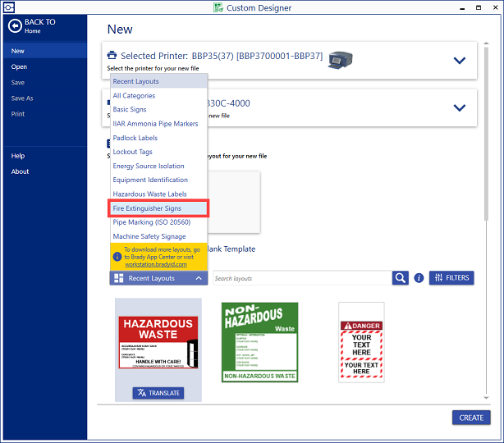
Task: Select Save As in left sidebar
Action: tap(22, 98)
